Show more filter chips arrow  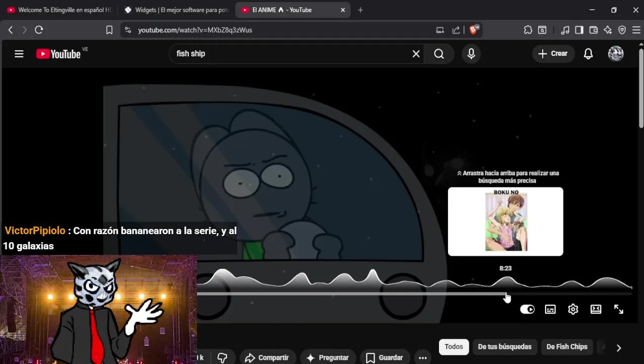619,348
